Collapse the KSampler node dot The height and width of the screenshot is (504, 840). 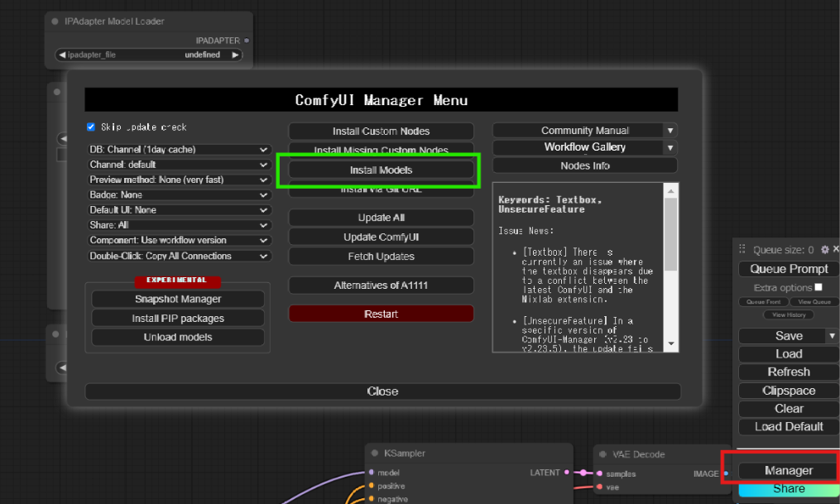click(374, 454)
